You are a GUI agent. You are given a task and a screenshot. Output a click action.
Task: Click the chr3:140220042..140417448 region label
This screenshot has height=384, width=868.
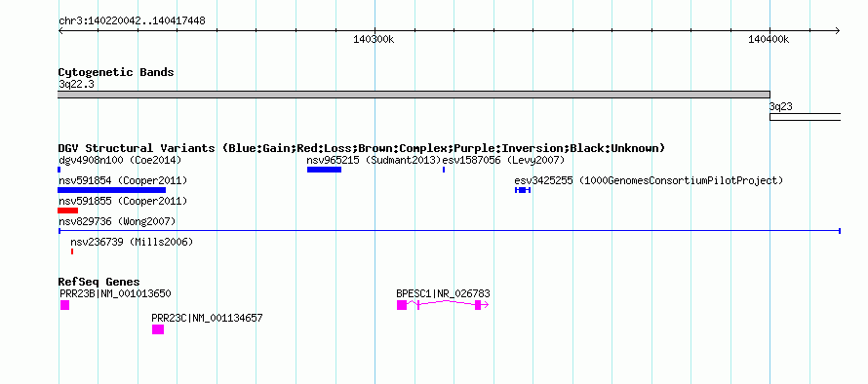pyautogui.click(x=132, y=21)
